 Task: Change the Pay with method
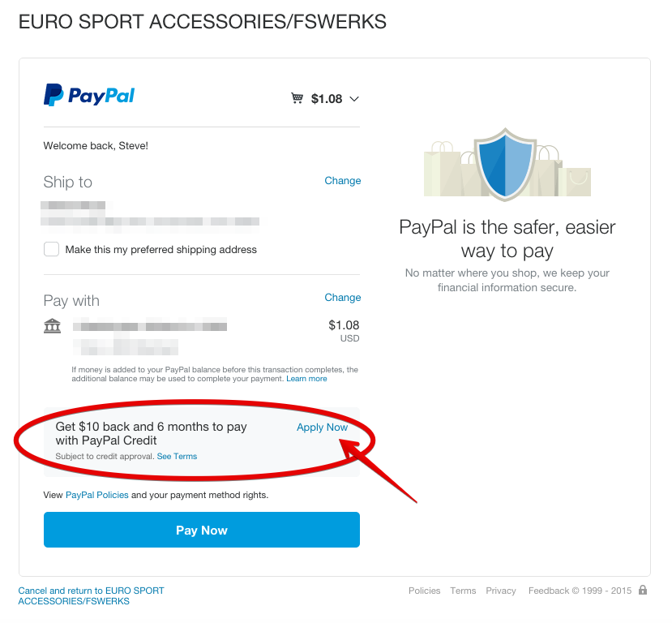342,298
